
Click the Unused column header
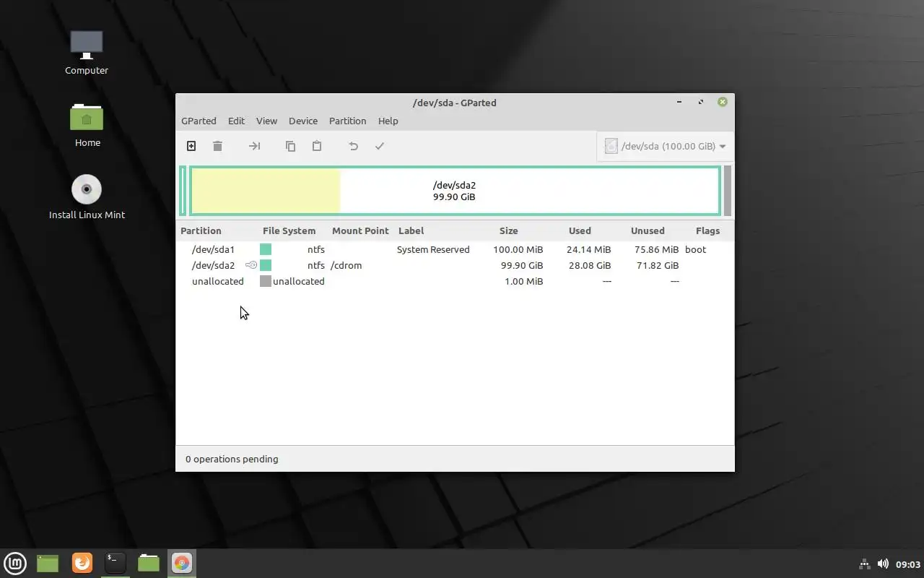[648, 230]
